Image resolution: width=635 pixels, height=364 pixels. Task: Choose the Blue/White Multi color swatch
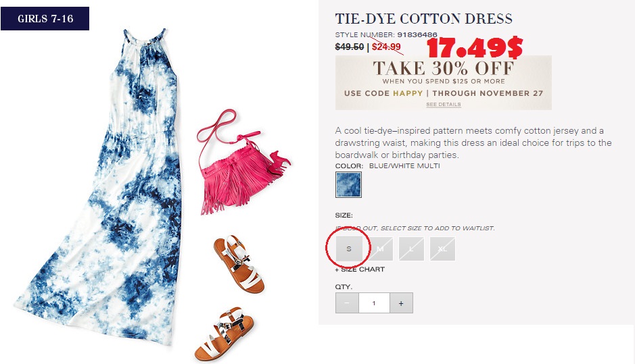(348, 185)
